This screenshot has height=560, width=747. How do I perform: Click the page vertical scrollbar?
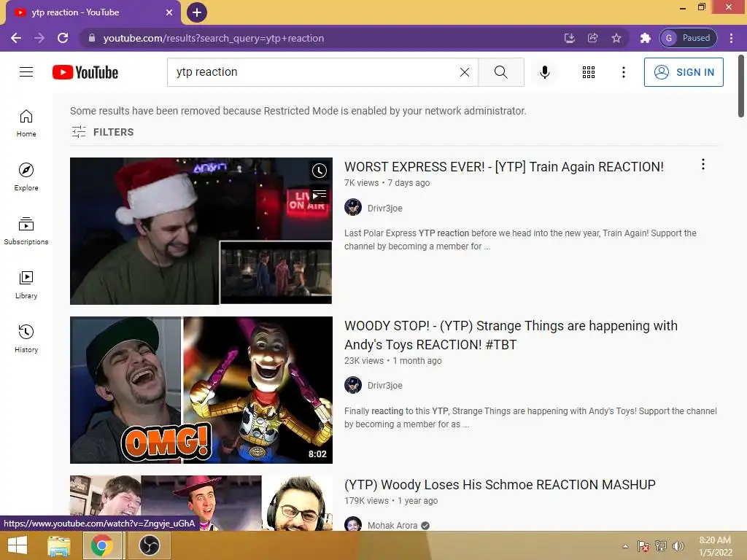741,86
